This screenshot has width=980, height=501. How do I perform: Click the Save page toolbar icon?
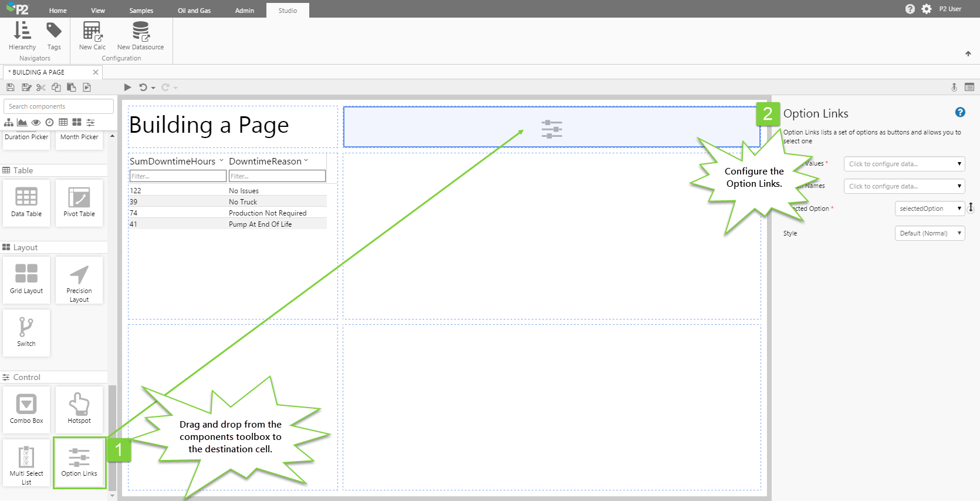coord(11,88)
